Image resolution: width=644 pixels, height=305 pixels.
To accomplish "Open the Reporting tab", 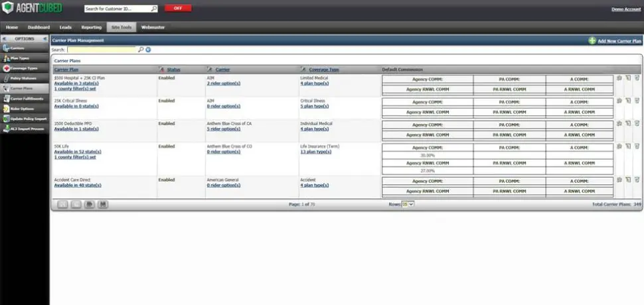I will (91, 27).
